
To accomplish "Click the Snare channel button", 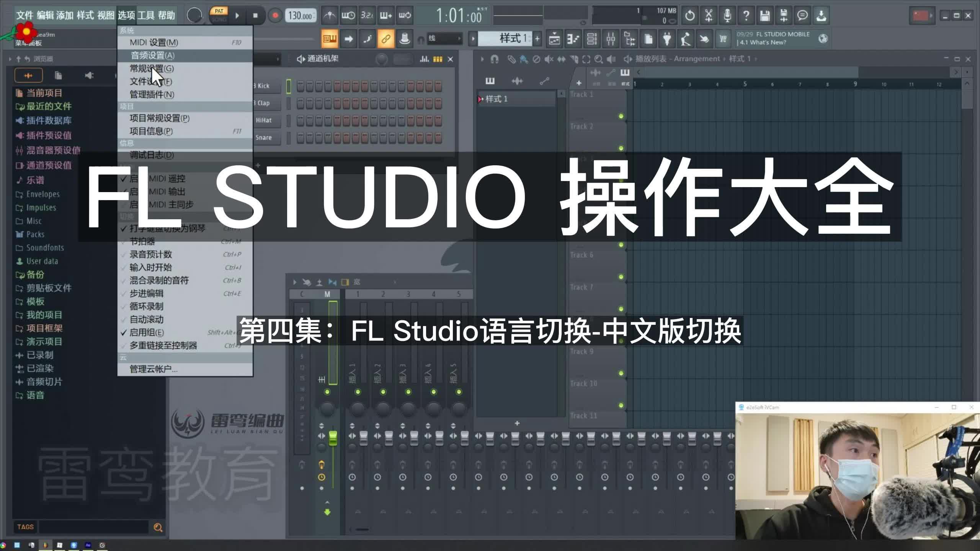I will 266,138.
